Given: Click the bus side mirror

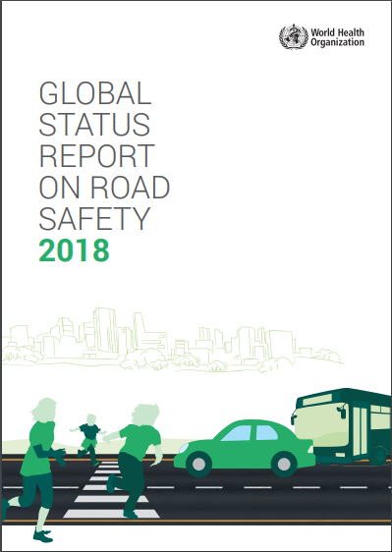Looking at the screenshot, I should click(x=342, y=411).
